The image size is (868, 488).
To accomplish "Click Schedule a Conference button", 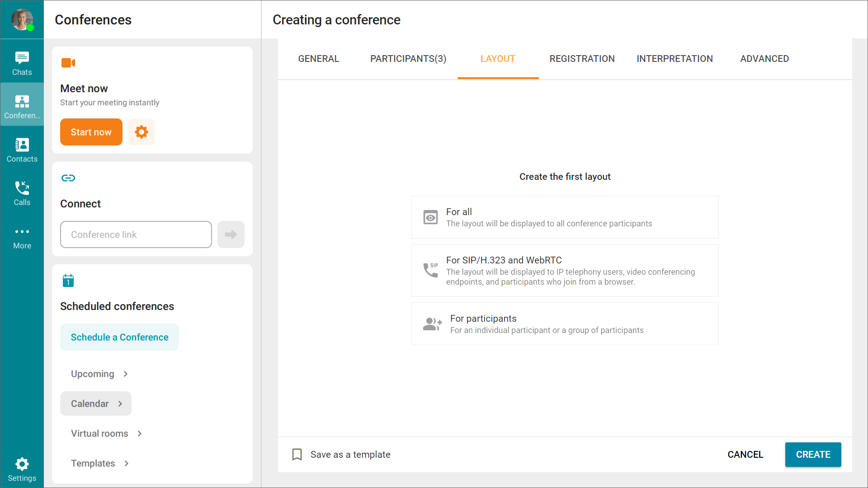I will point(119,337).
